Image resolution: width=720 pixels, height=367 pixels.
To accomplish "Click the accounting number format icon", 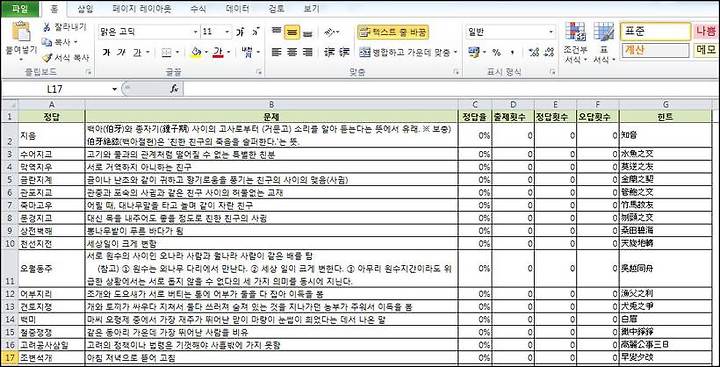I will click(473, 52).
